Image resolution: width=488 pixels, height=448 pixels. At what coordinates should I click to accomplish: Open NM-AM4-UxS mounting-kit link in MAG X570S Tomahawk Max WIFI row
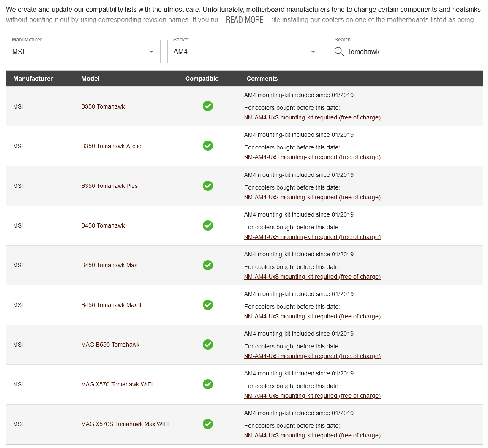pos(313,435)
